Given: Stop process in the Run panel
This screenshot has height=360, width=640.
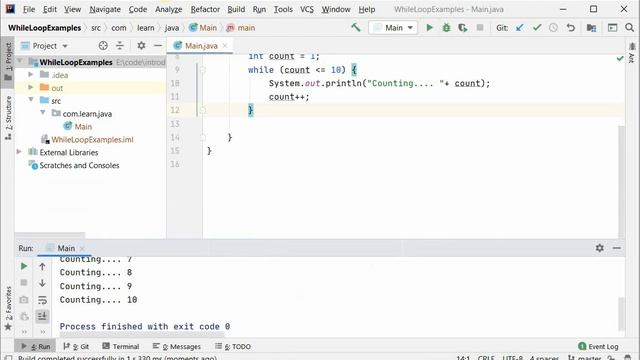Looking at the screenshot, I should [x=24, y=282].
